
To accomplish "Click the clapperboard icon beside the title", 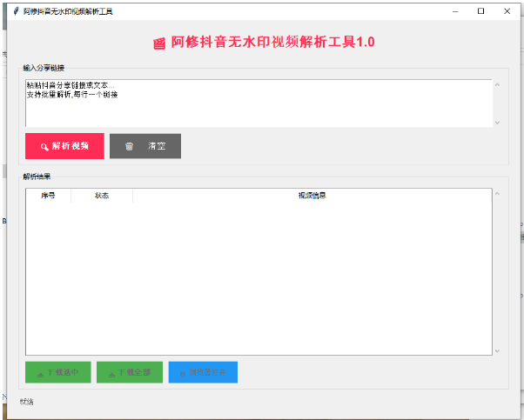I will point(159,43).
